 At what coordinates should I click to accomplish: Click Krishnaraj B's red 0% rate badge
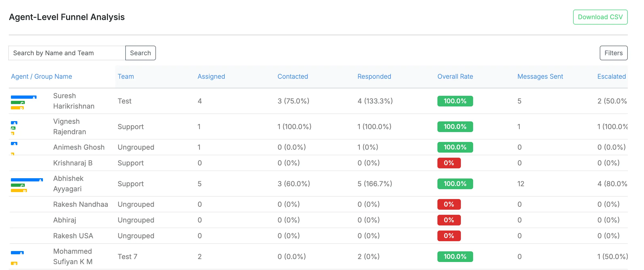pyautogui.click(x=449, y=163)
